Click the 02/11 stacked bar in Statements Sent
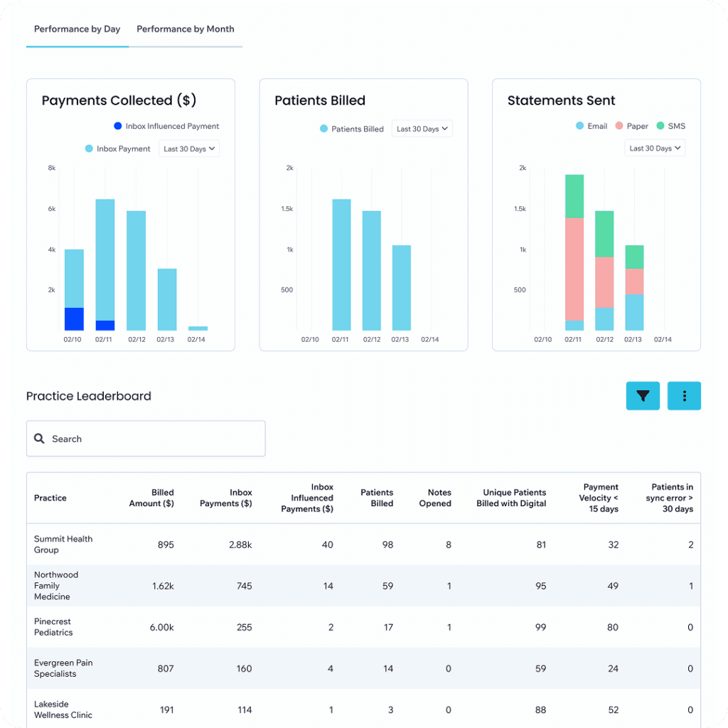The height and width of the screenshot is (728, 728). click(574, 252)
